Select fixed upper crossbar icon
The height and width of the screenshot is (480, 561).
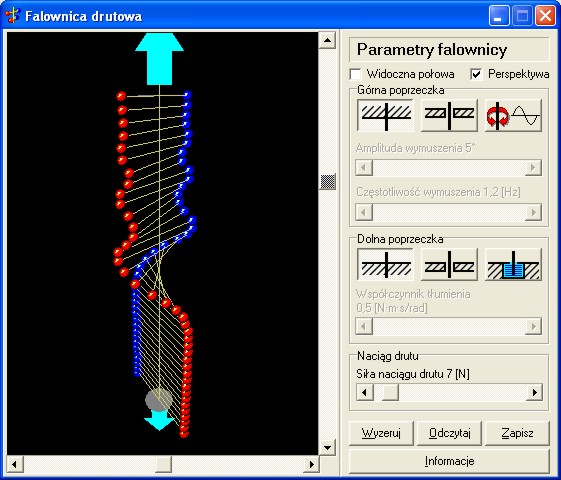[385, 115]
